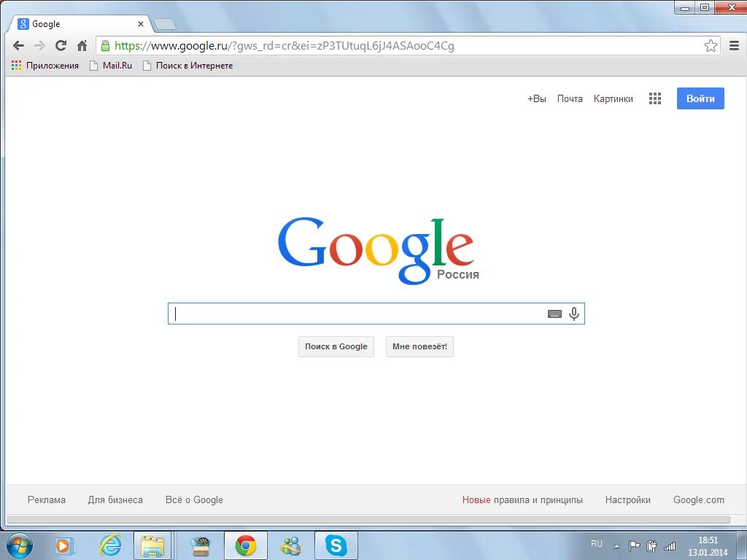Click the Поиск в Google button
Viewport: 747px width, 560px height.
pos(336,346)
